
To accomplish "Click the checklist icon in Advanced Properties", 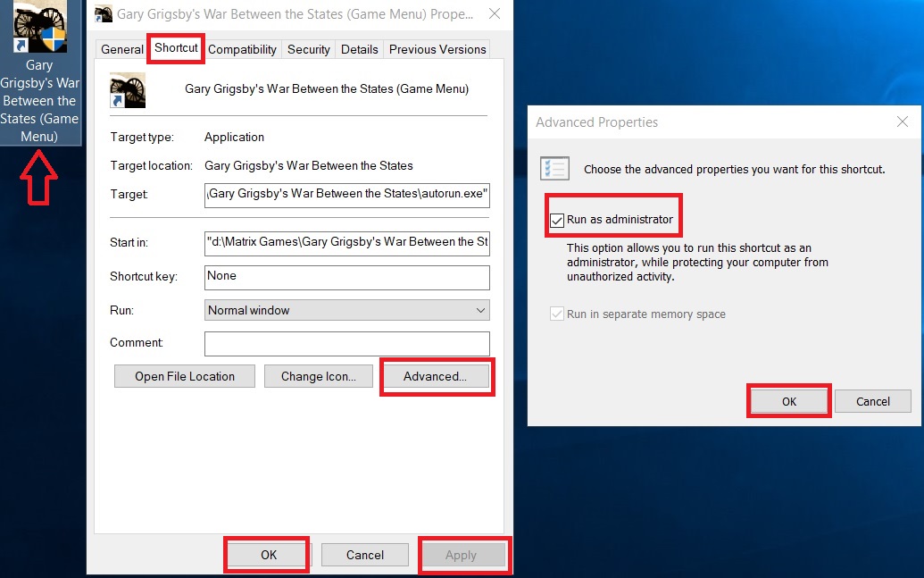I will (554, 169).
